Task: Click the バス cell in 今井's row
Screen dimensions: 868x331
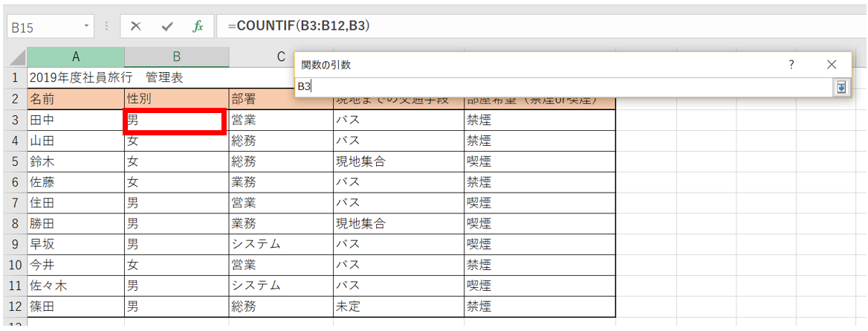Action: (398, 265)
